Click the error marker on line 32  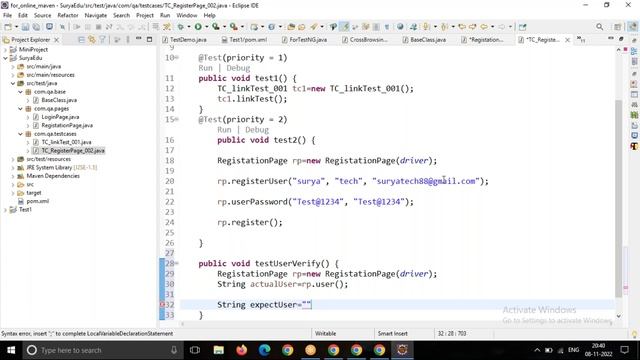pyautogui.click(x=162, y=304)
